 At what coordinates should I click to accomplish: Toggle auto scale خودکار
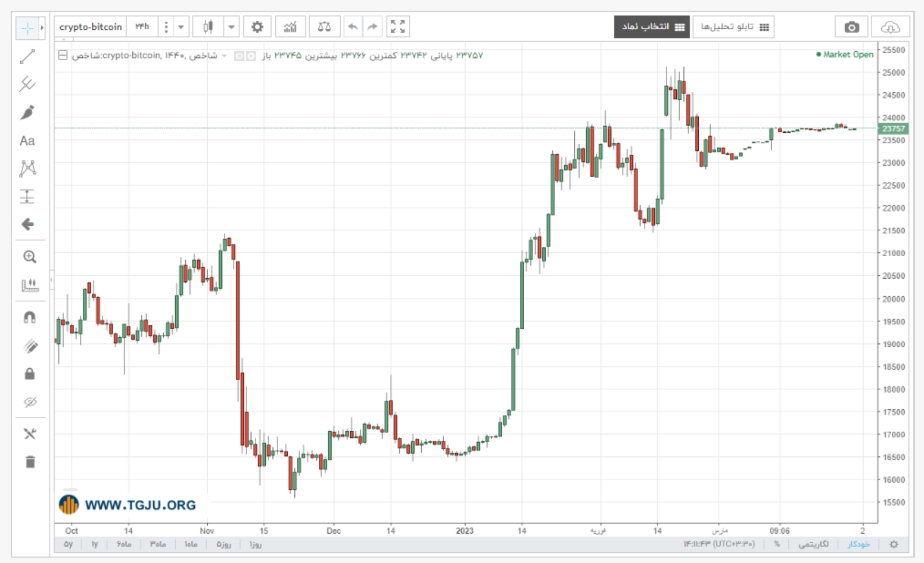coord(859,544)
